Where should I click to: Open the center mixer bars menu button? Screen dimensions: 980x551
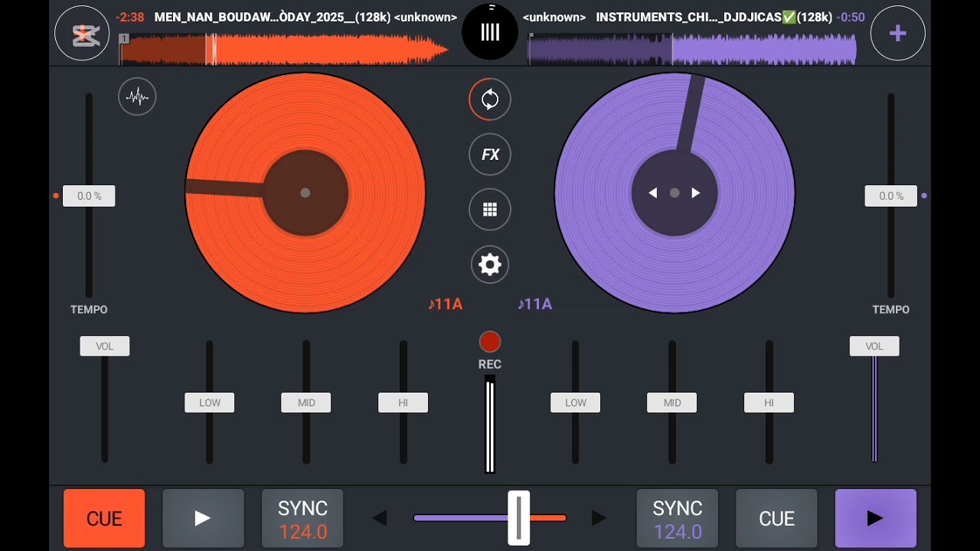(x=490, y=31)
